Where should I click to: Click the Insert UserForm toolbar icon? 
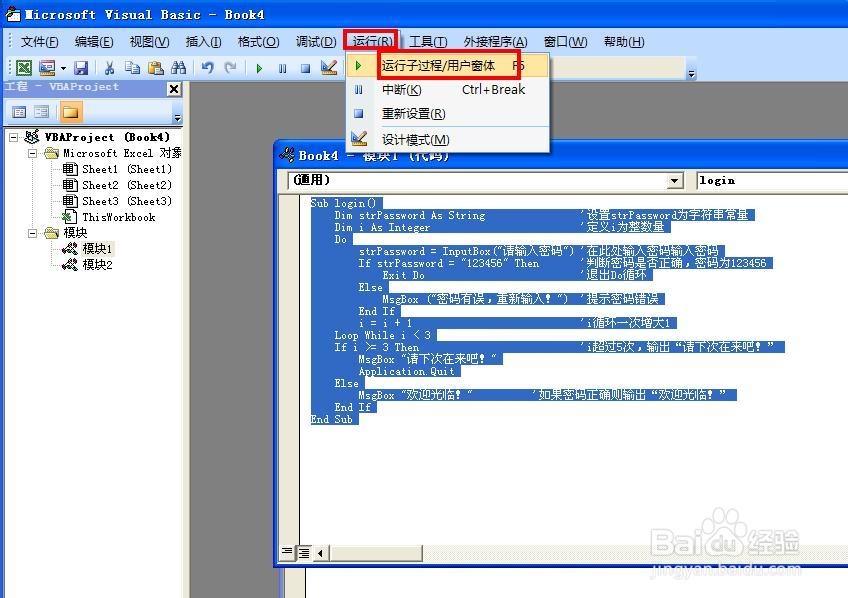(47, 68)
